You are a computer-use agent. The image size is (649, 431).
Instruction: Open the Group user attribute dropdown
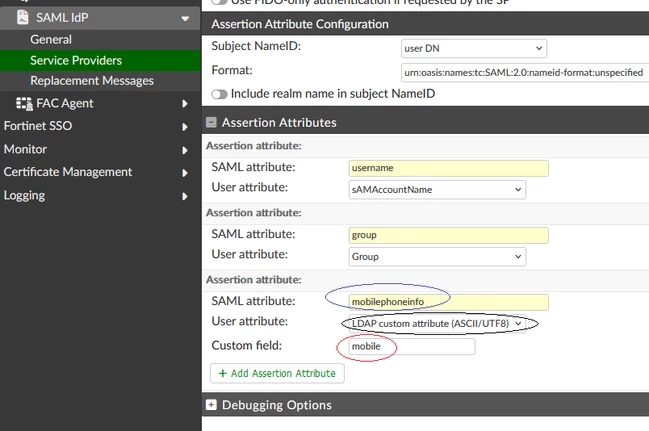coord(437,257)
